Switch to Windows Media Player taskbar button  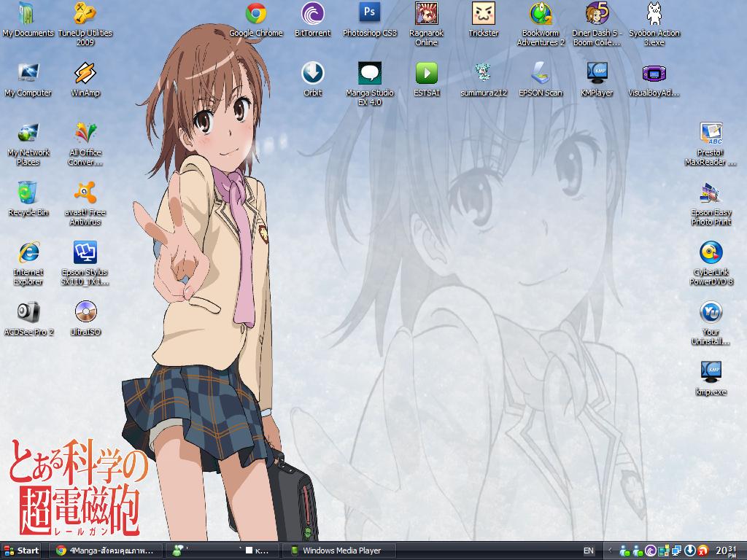tap(338, 551)
